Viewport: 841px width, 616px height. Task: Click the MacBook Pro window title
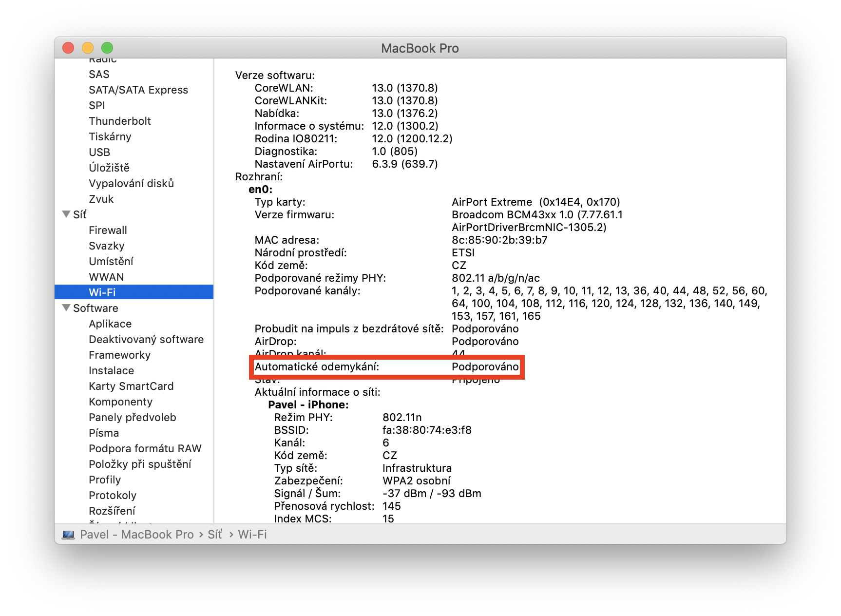[x=420, y=48]
